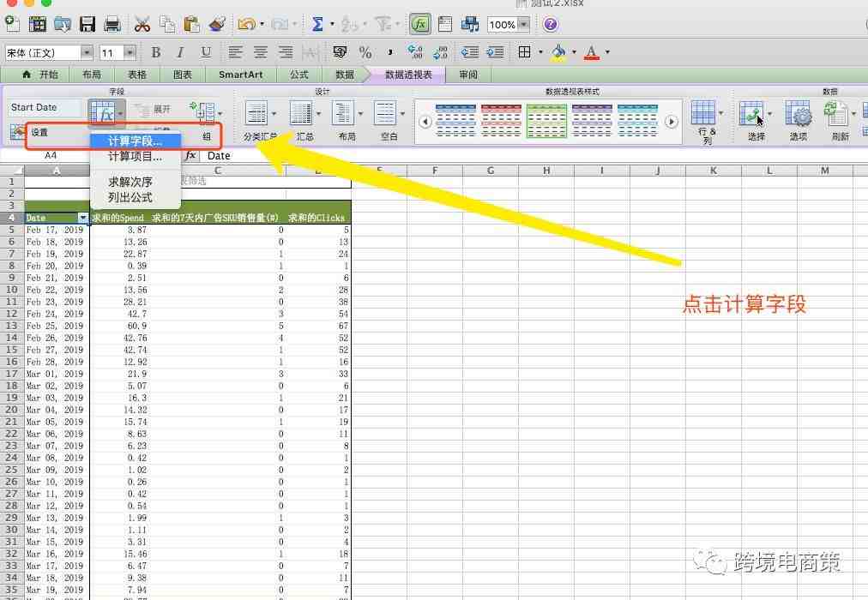
Task: Toggle bold formatting
Action: 156,52
